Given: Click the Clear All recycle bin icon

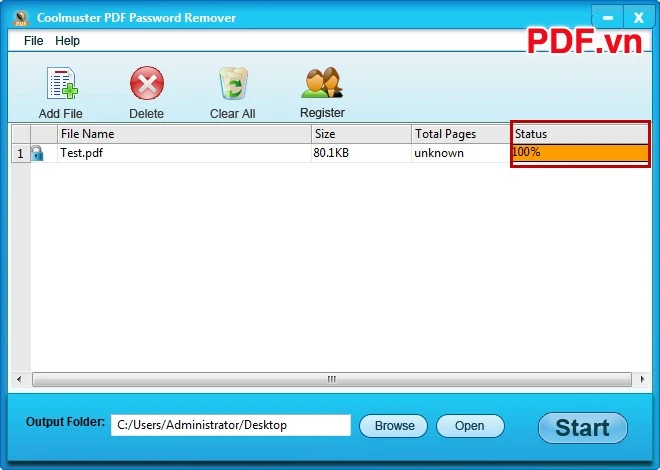Looking at the screenshot, I should tap(233, 83).
